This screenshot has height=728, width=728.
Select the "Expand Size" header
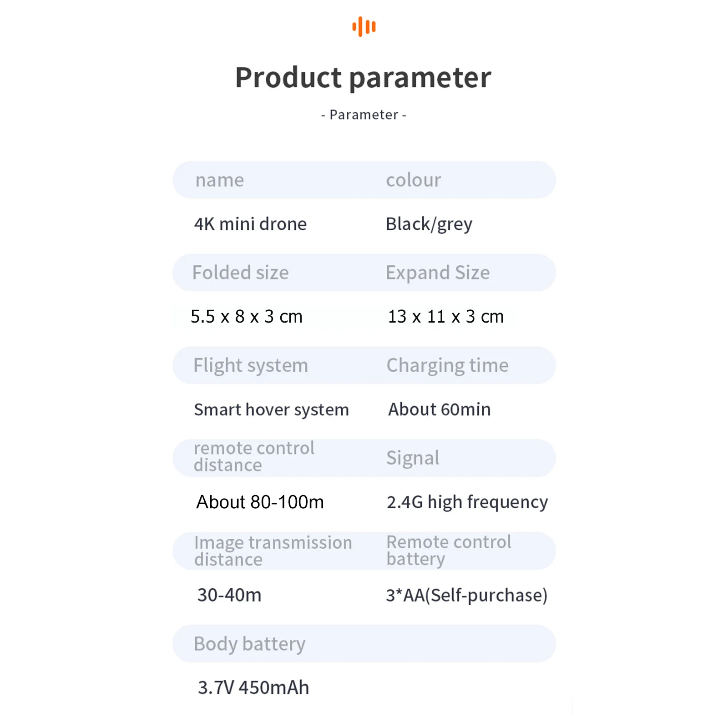tap(437, 273)
